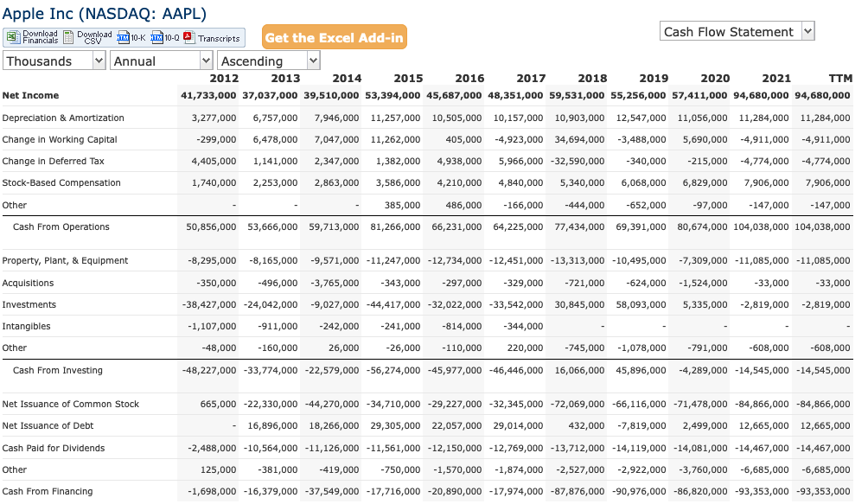Screen dimensions: 868x504
Task: Click the Cash From Operations row label
Action: 61,226
